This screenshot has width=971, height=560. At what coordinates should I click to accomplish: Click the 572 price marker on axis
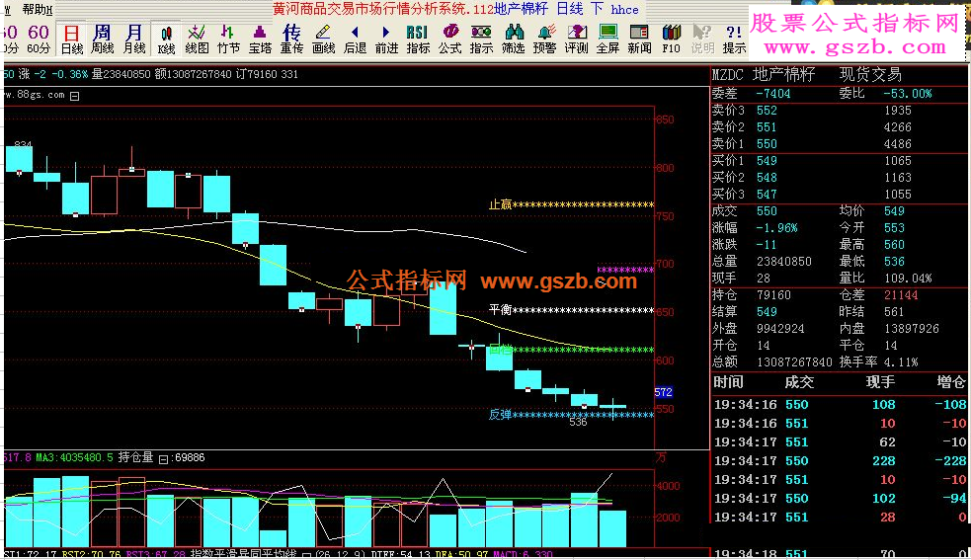click(663, 392)
